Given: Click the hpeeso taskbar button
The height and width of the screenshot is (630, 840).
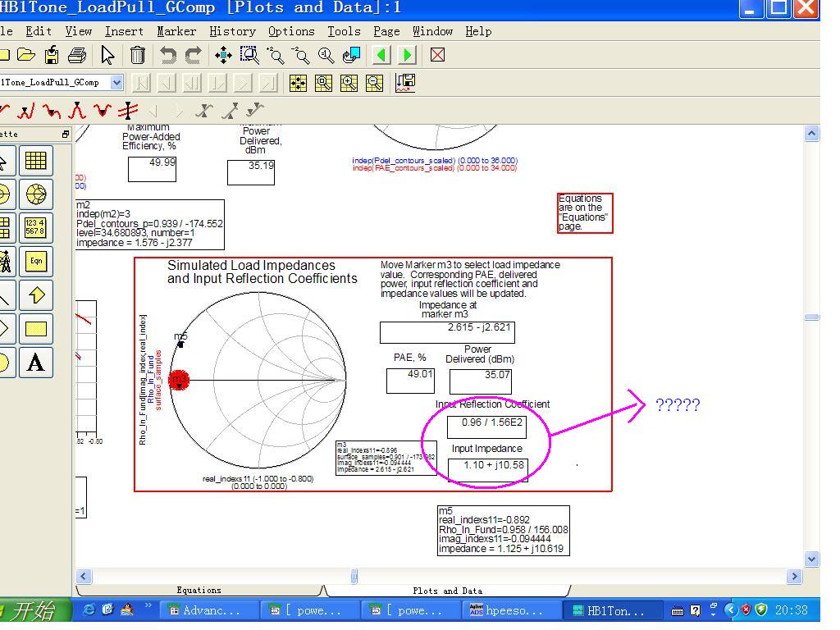Looking at the screenshot, I should click(510, 610).
